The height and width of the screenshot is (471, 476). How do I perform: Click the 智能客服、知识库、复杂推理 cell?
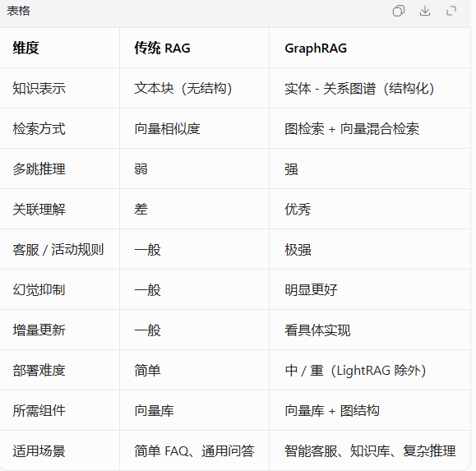(x=370, y=451)
